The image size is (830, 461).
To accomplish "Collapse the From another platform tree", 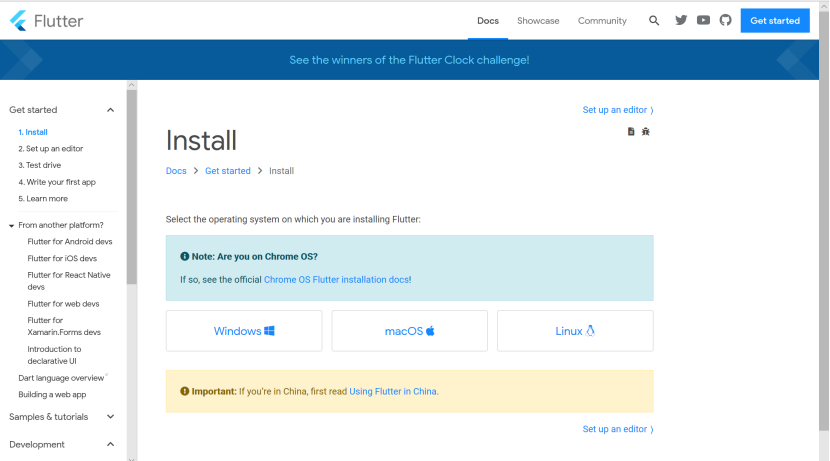I will (x=11, y=225).
